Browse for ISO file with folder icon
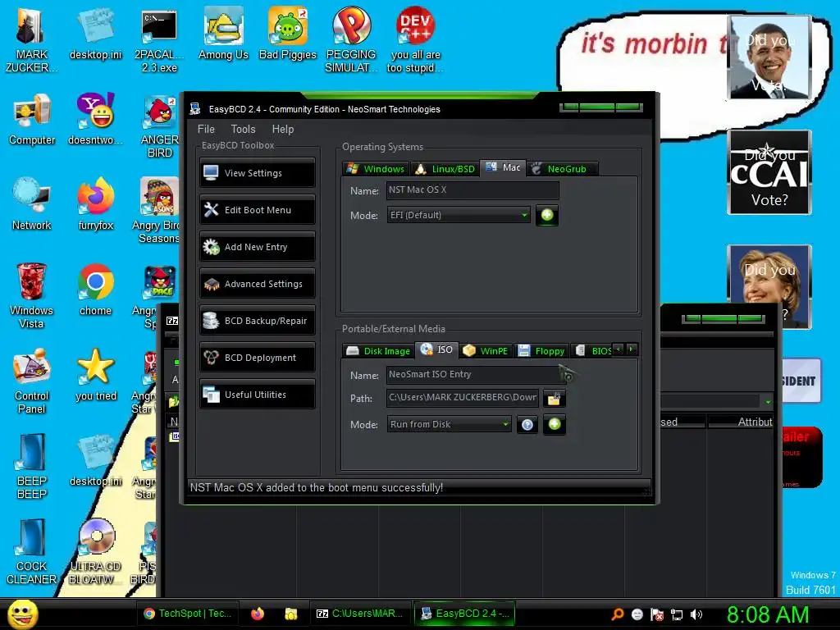This screenshot has width=840, height=630. 554,398
